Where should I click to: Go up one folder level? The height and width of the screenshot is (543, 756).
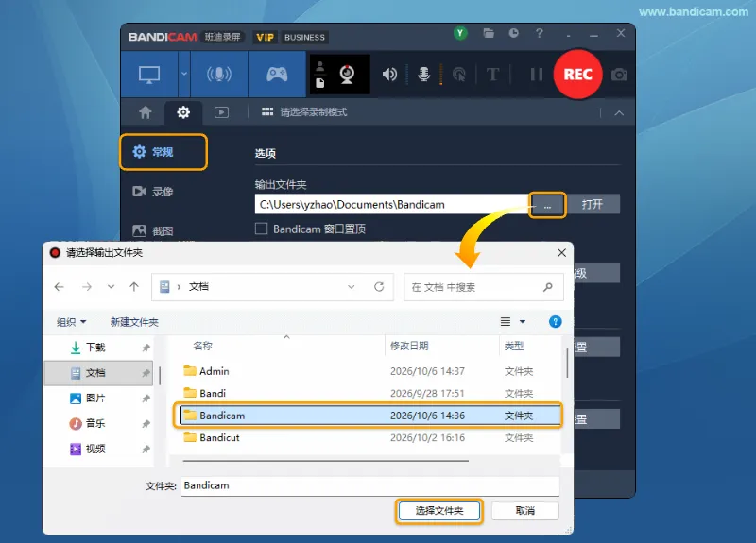134,287
